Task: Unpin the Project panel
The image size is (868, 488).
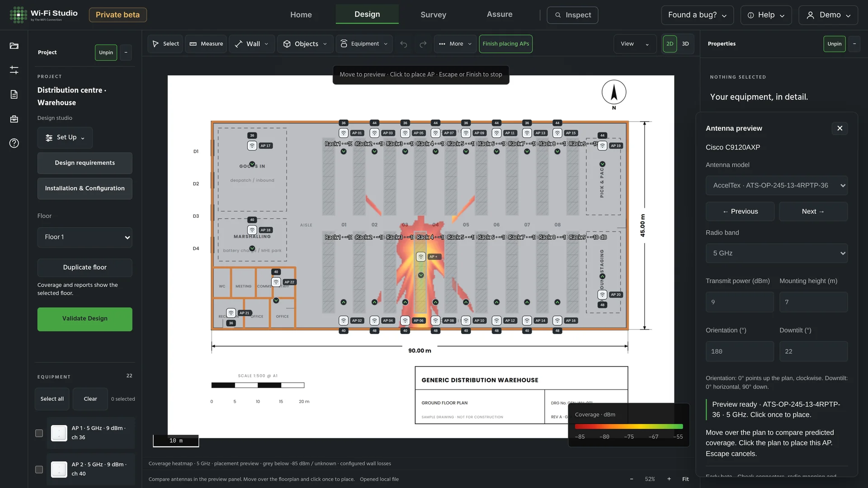Action: (106, 52)
